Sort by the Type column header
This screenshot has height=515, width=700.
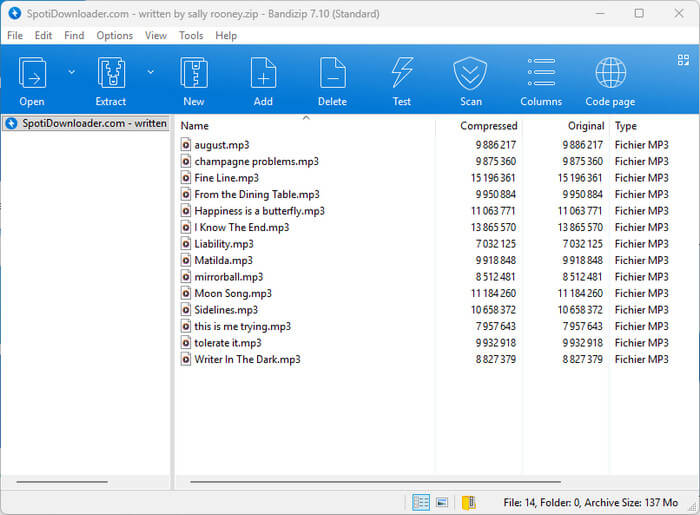pos(625,126)
